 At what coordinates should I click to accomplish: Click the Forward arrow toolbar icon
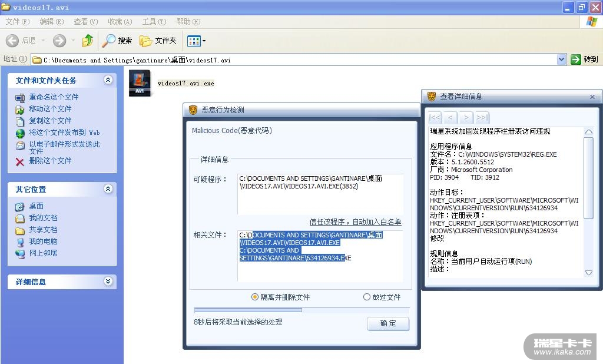[x=59, y=41]
